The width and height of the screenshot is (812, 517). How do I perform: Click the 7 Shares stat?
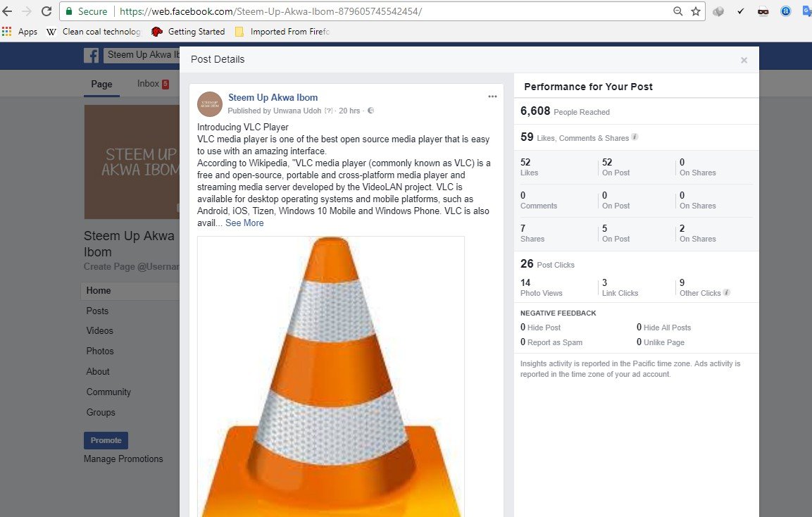[532, 233]
